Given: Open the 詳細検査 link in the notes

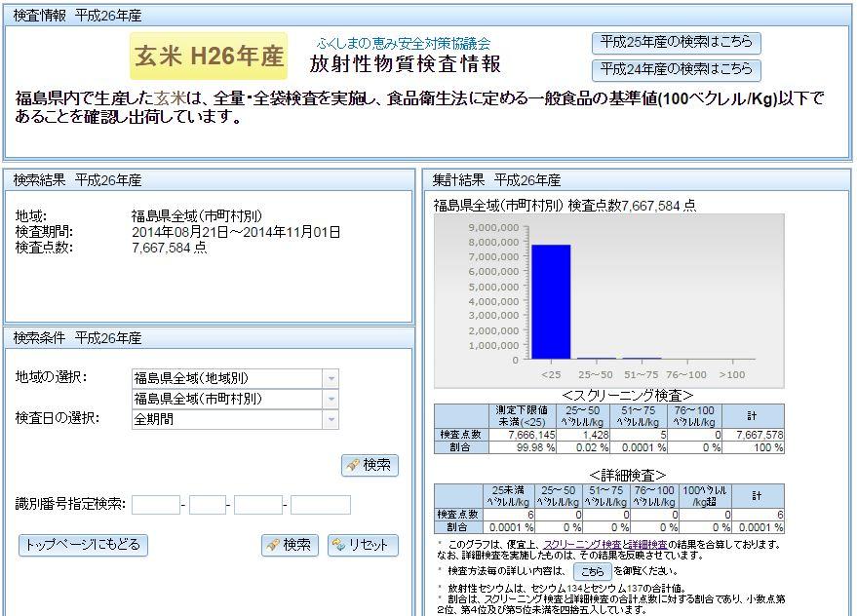Looking at the screenshot, I should pos(647,545).
